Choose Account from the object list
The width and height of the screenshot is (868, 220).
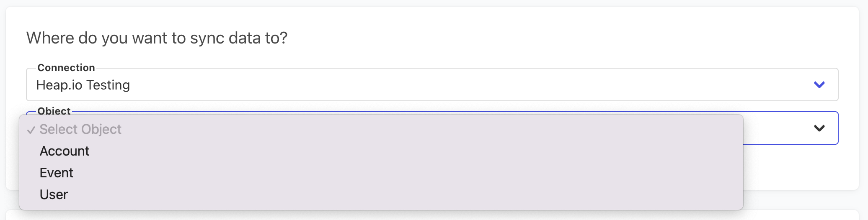65,151
